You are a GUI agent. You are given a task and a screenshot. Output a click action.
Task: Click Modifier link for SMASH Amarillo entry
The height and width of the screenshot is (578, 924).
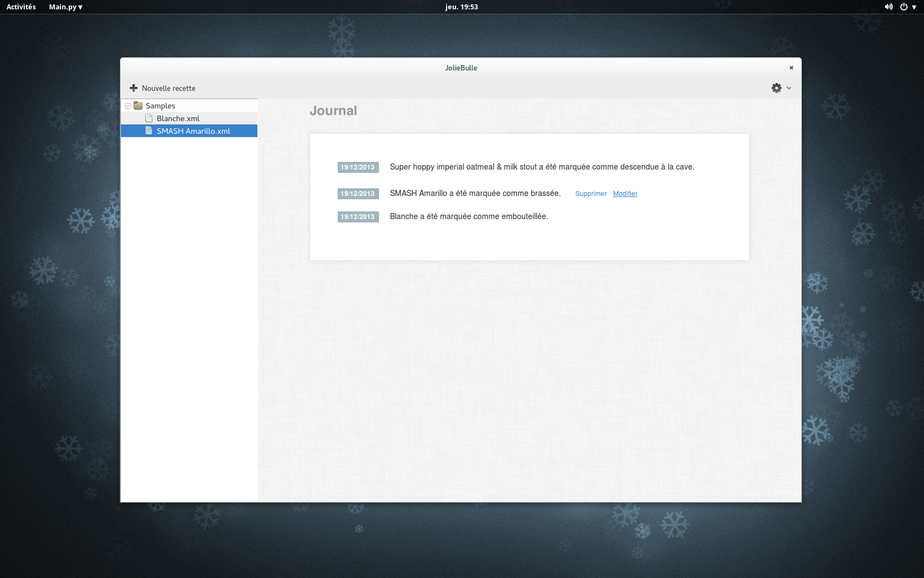[x=625, y=194]
